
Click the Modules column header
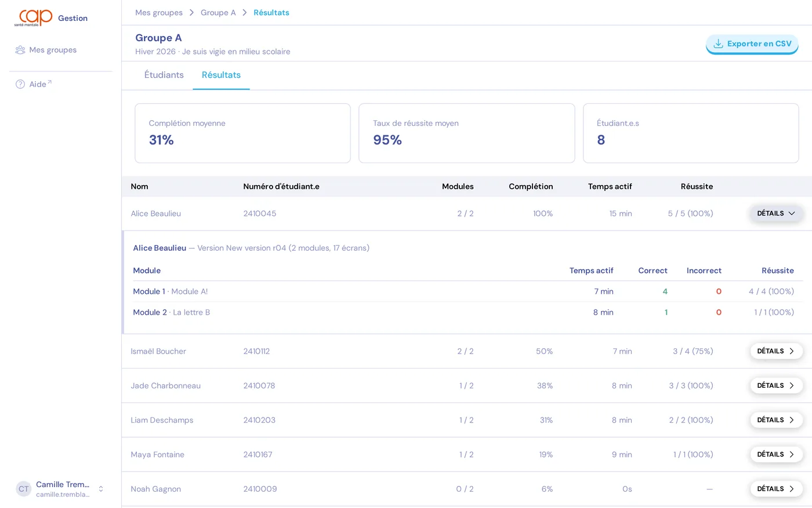point(458,186)
